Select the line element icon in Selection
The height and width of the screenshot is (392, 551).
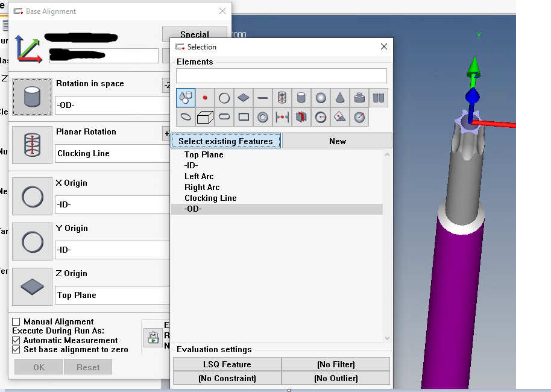(262, 97)
